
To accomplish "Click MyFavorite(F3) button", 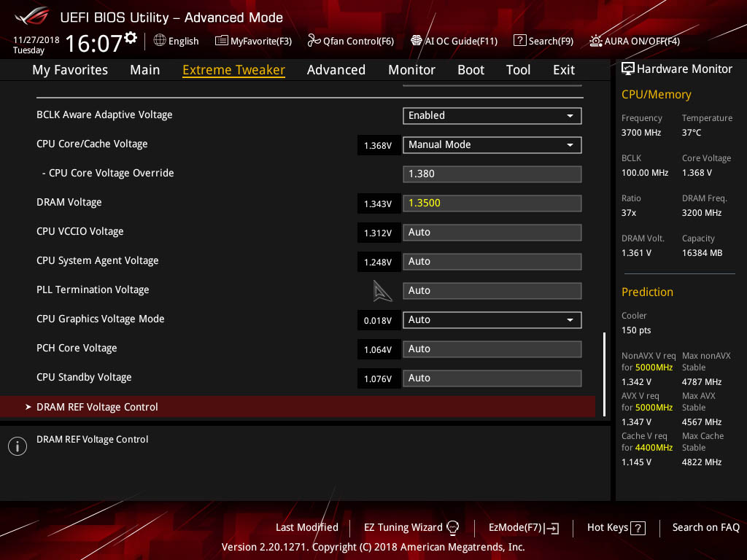I will click(x=253, y=41).
